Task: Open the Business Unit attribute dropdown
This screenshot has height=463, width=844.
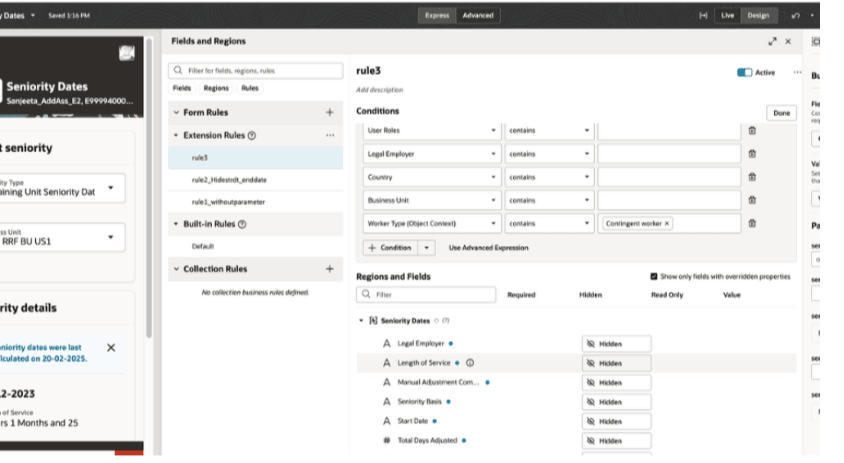Action: 432,200
